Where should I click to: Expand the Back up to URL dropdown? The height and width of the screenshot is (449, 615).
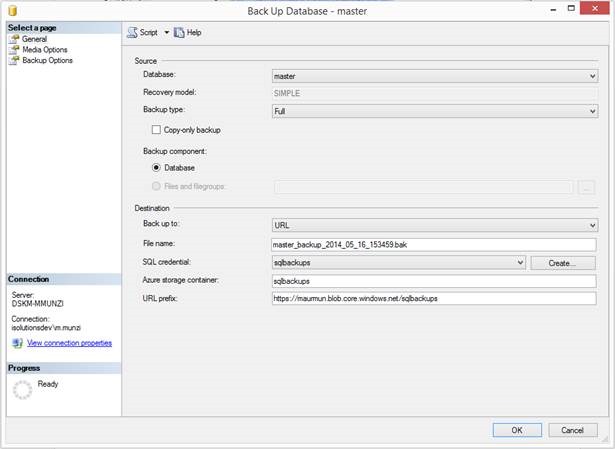click(434, 225)
